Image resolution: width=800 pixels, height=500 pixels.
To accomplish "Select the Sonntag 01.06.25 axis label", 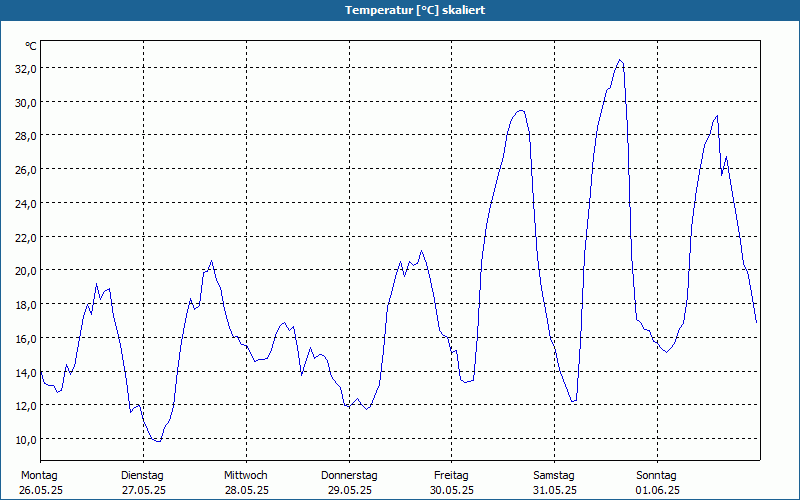I will point(657,483).
